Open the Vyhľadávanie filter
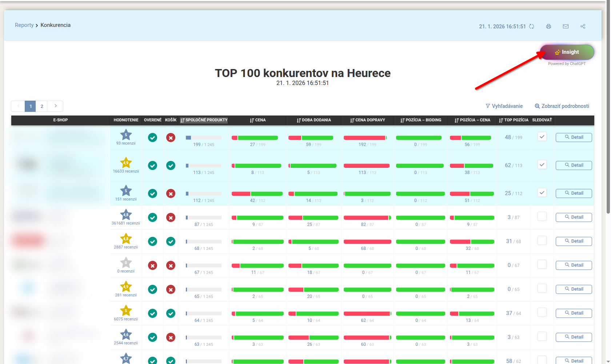The height and width of the screenshot is (364, 611). pyautogui.click(x=504, y=106)
